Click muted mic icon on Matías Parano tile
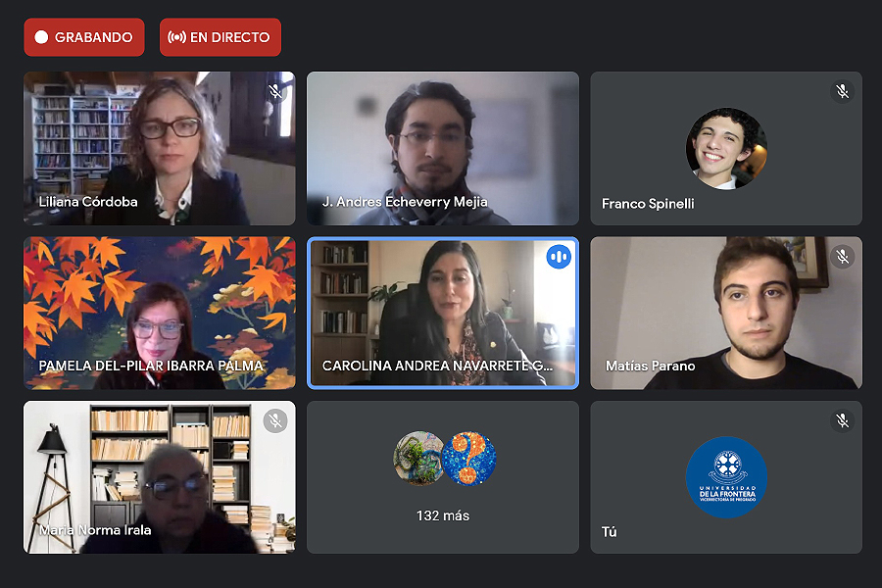The image size is (882, 588). tap(842, 257)
